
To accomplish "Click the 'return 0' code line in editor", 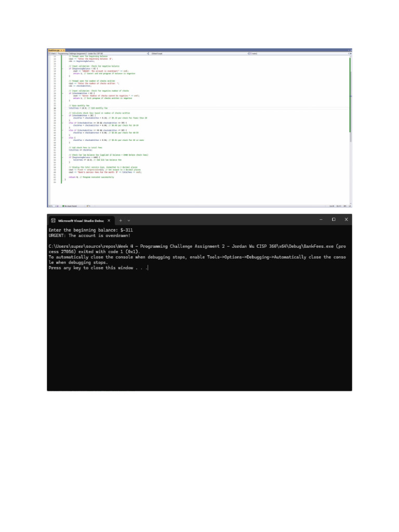I will coord(91,177).
